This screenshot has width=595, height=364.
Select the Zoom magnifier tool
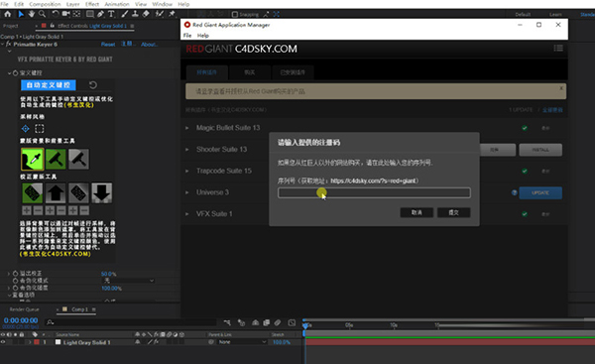pos(42,14)
